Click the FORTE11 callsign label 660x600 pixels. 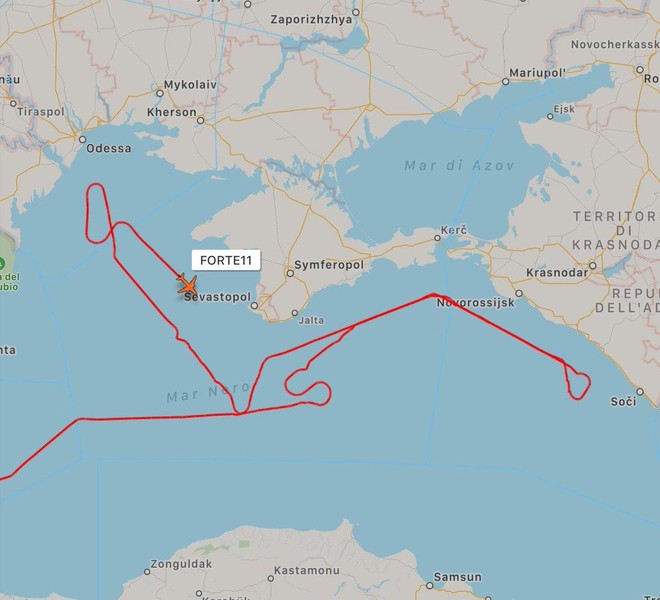coord(226,260)
